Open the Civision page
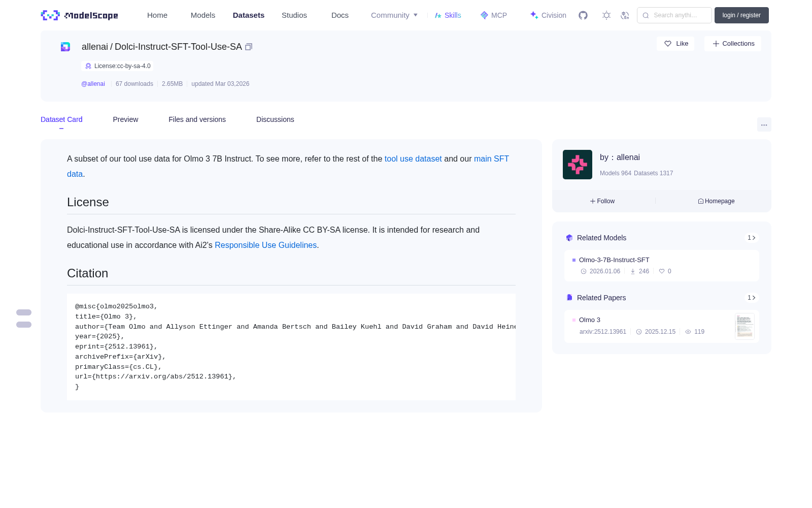 pos(548,15)
